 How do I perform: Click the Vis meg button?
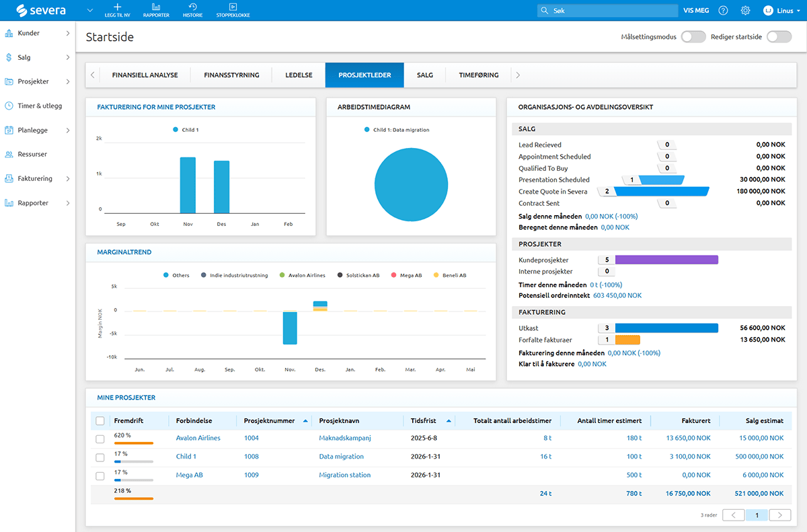pyautogui.click(x=696, y=11)
